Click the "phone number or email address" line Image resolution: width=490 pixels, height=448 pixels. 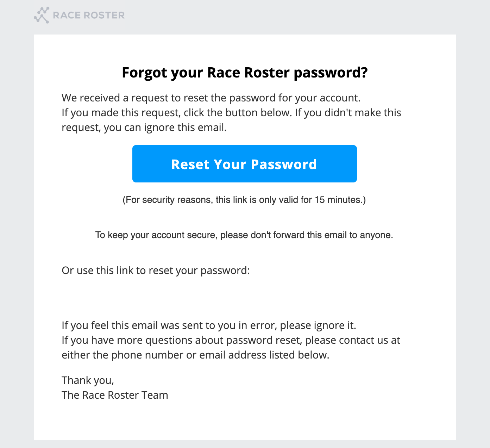coord(195,355)
